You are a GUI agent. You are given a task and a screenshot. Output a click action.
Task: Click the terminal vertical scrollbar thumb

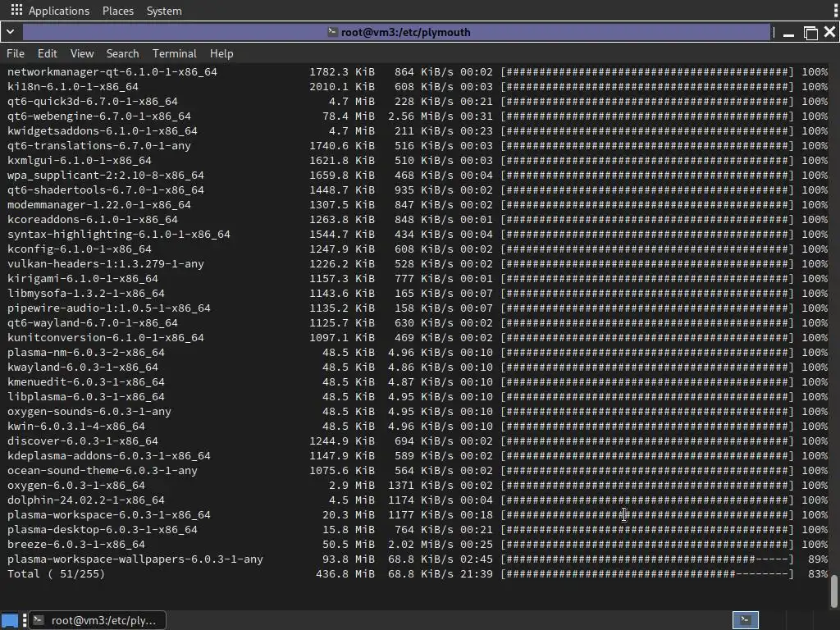(x=834, y=591)
